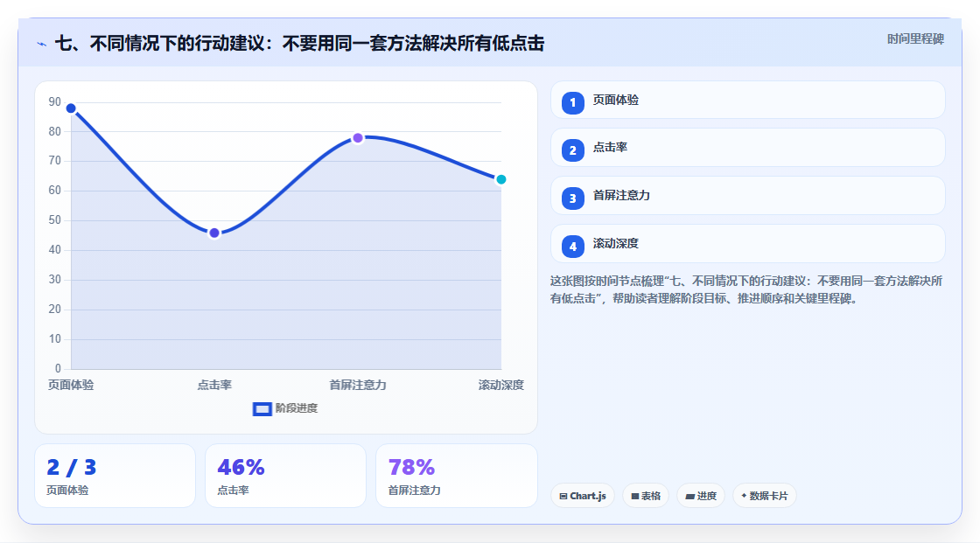980x543 pixels.
Task: Click the number 1 badge for 页面体验
Action: pyautogui.click(x=572, y=102)
